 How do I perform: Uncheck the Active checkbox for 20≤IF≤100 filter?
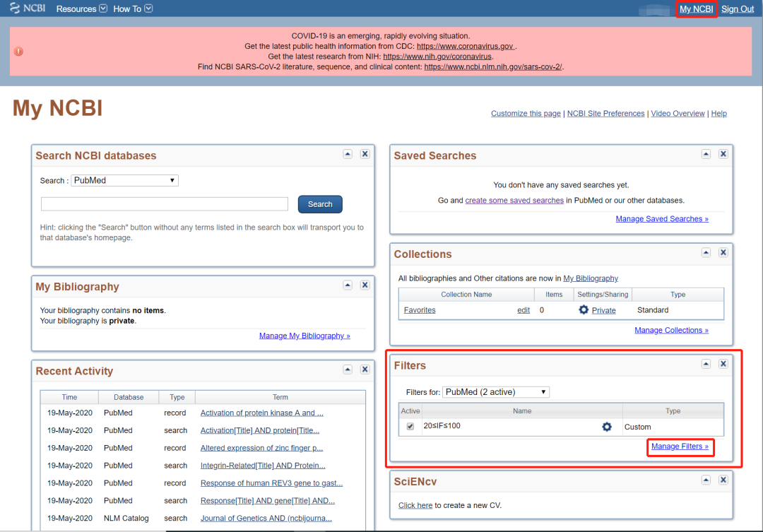point(410,427)
